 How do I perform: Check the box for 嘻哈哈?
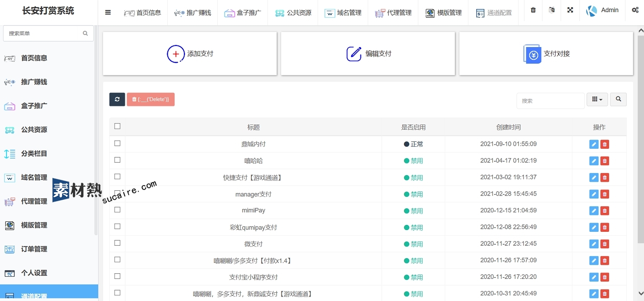tap(117, 160)
